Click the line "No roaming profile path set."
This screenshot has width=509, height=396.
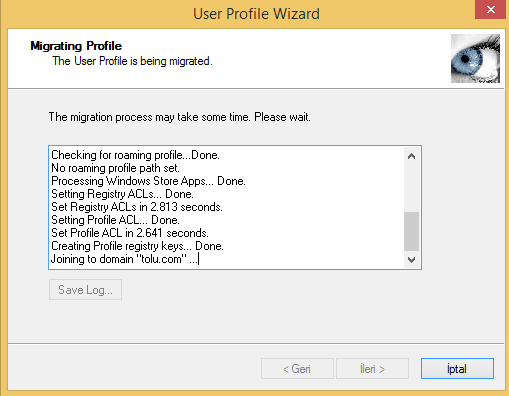tap(115, 168)
